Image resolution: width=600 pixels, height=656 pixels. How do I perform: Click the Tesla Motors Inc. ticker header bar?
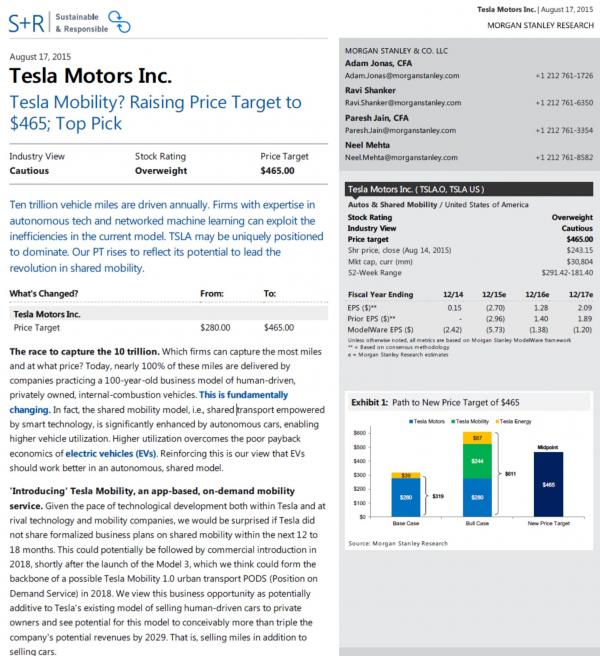(469, 190)
